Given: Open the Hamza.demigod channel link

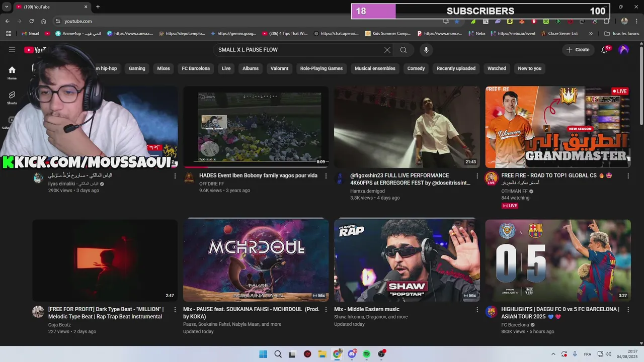Looking at the screenshot, I should 367,191.
